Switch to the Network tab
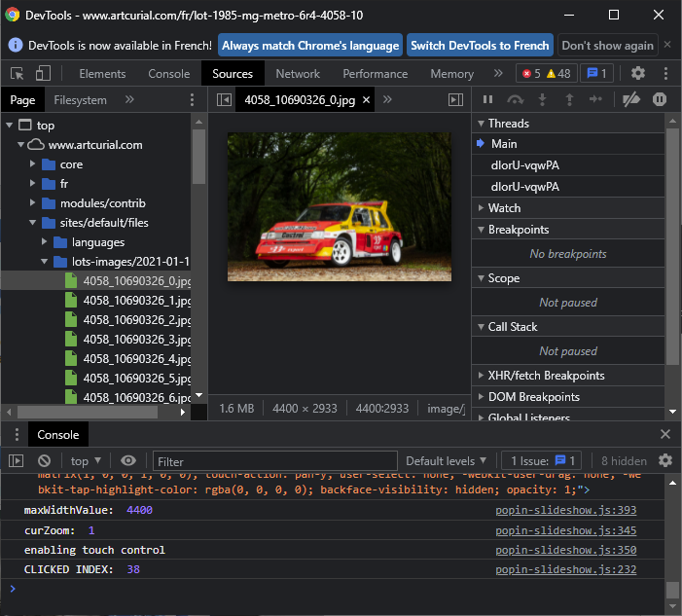The width and height of the screenshot is (682, 616). tap(298, 74)
